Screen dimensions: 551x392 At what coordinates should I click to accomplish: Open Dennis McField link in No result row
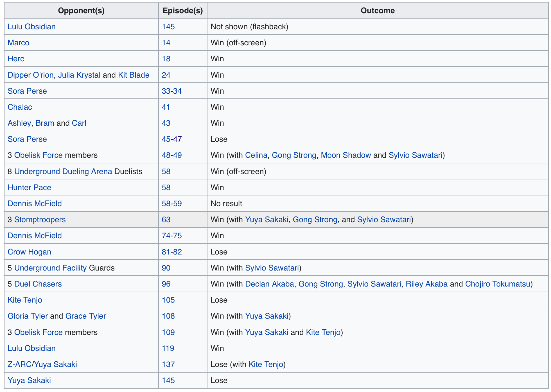[35, 204]
